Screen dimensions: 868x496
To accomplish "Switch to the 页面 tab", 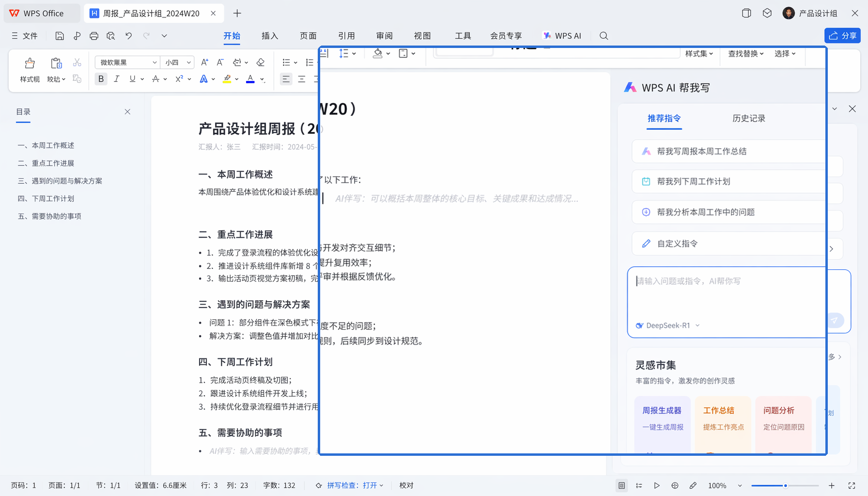I will [x=308, y=36].
